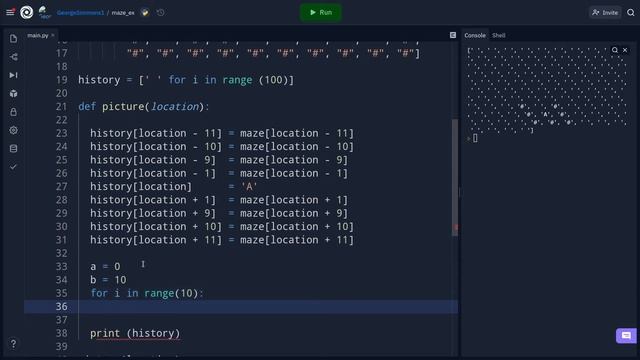
Task: Click the 'A' character in console output
Action: click(x=545, y=114)
